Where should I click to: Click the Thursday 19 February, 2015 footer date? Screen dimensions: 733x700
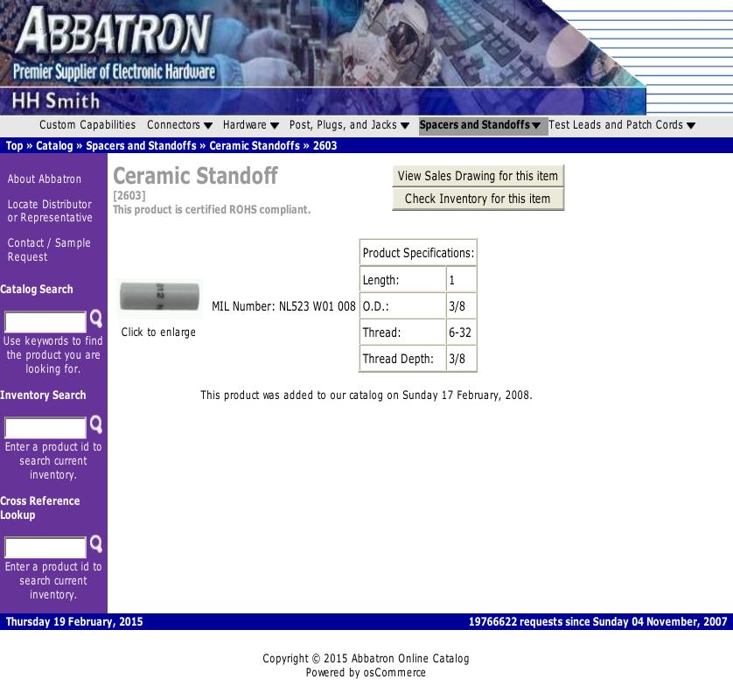(x=74, y=622)
